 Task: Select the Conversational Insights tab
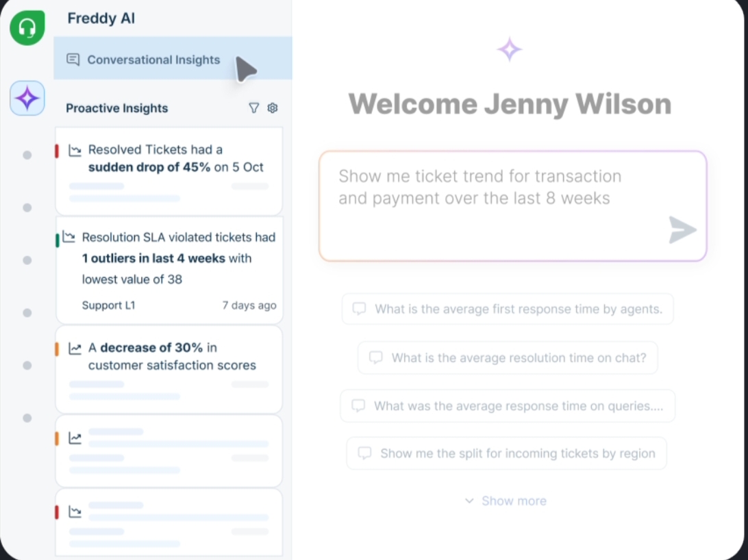(153, 60)
